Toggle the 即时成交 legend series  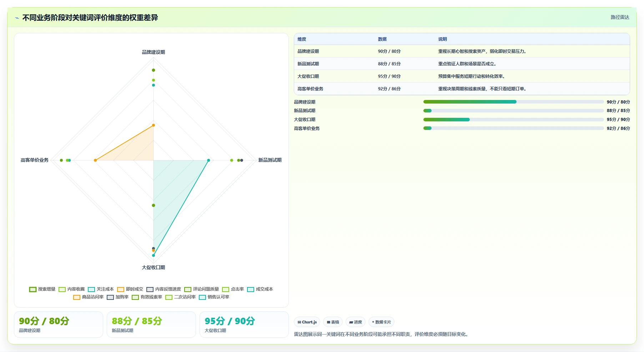pyautogui.click(x=130, y=289)
